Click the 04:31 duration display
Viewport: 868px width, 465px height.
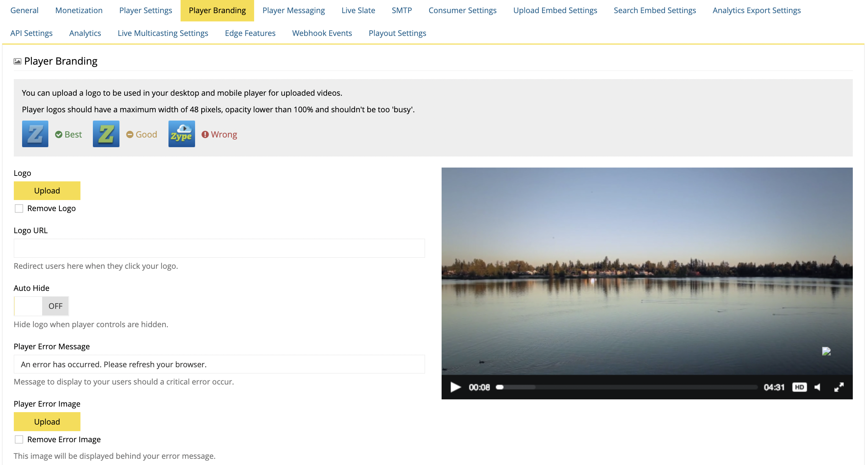pos(774,387)
